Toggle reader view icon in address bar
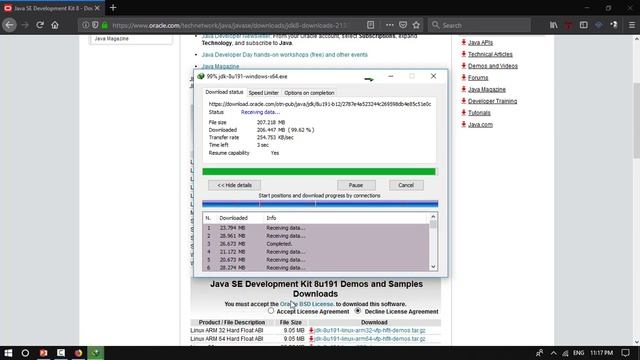Viewport: 640px width, 360px height. pos(370,25)
